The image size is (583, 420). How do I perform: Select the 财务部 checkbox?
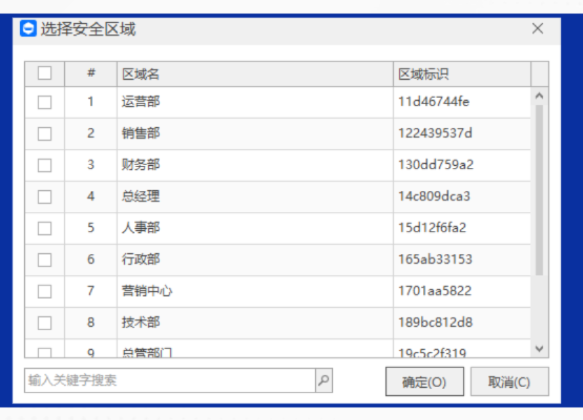(45, 165)
